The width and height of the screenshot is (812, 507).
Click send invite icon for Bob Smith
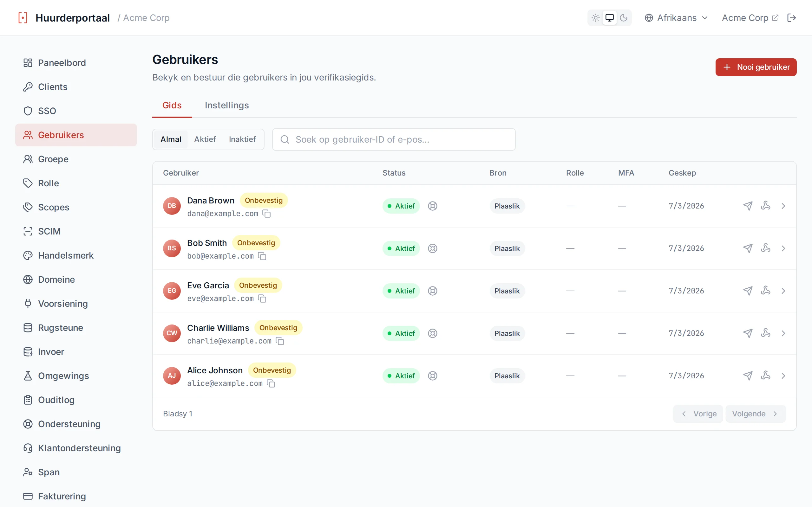point(748,248)
